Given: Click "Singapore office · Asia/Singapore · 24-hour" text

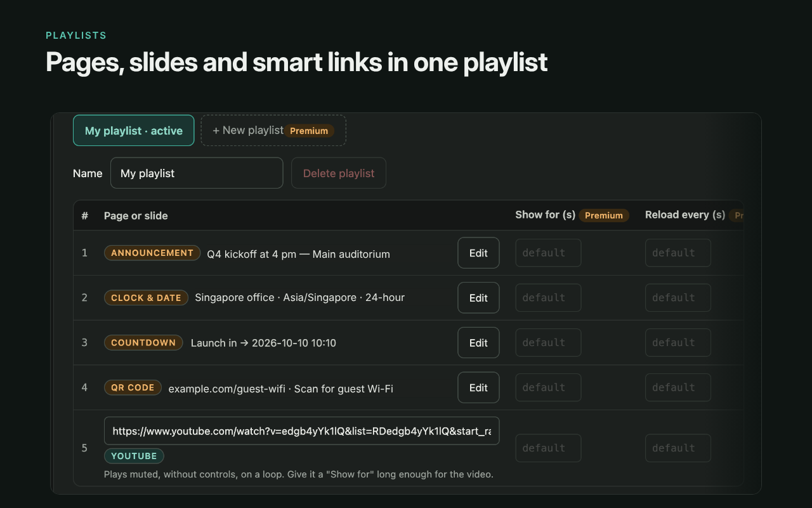Looking at the screenshot, I should coord(299,298).
